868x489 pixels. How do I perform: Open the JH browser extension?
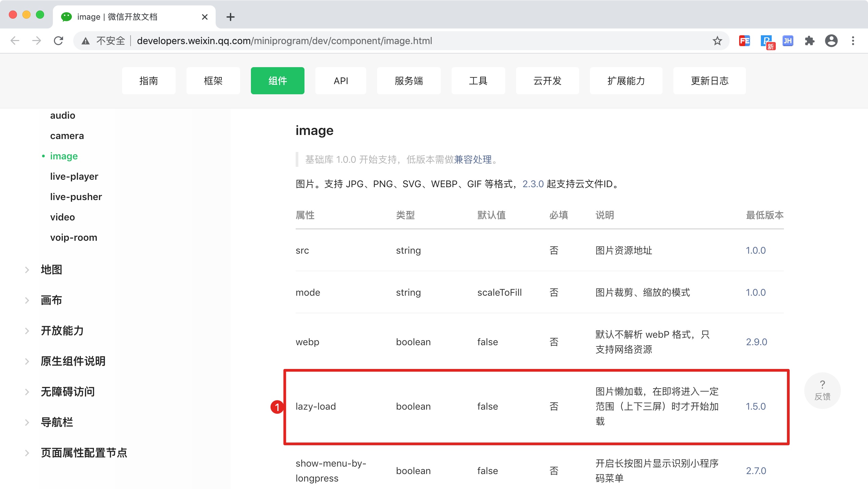(x=788, y=41)
